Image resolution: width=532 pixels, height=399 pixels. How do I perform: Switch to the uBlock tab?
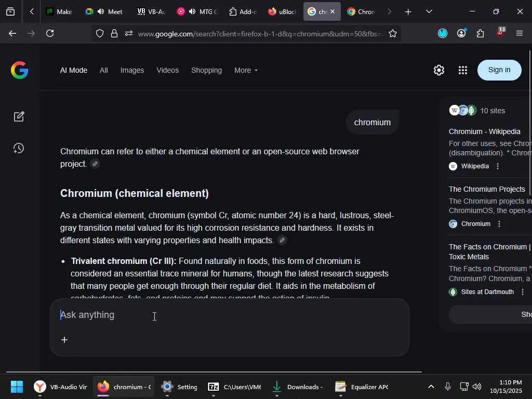pos(282,11)
